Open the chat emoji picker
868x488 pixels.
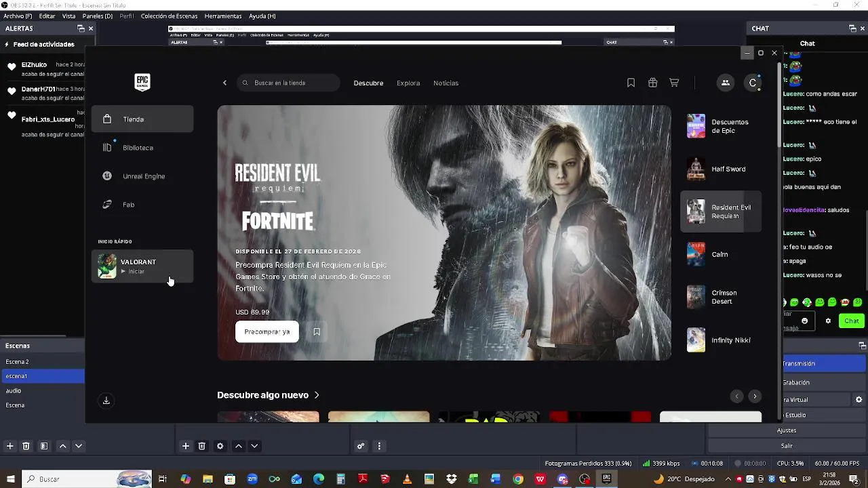(x=805, y=321)
